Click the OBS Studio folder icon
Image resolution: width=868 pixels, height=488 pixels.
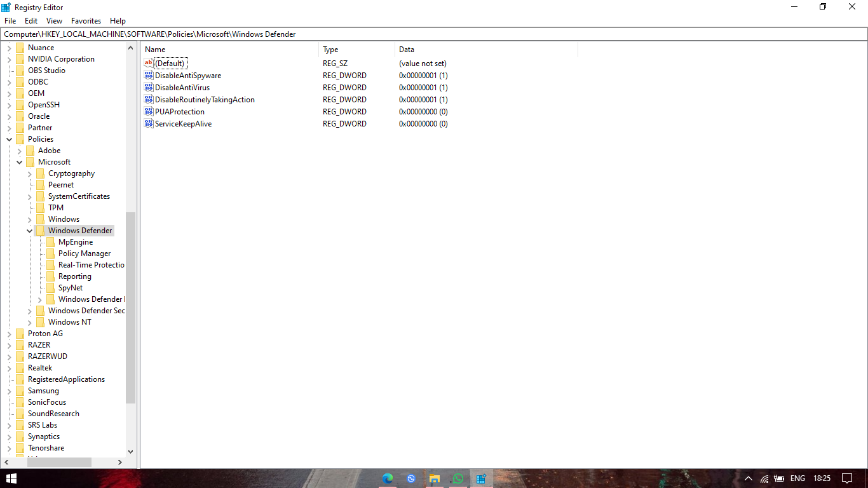[20, 71]
